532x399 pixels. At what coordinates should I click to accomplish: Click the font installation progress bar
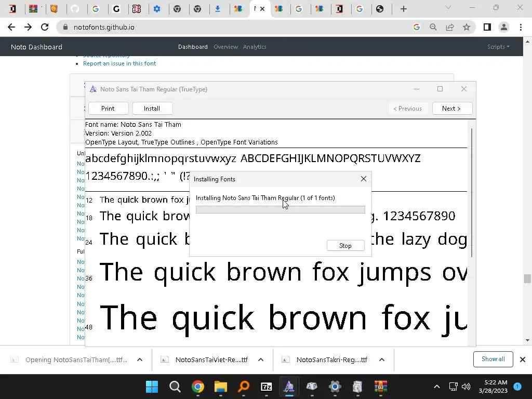[x=280, y=210]
